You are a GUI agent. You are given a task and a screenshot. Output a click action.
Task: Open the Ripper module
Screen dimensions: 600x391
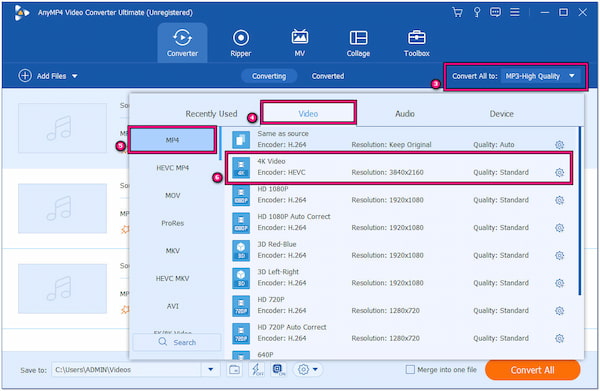pyautogui.click(x=241, y=43)
